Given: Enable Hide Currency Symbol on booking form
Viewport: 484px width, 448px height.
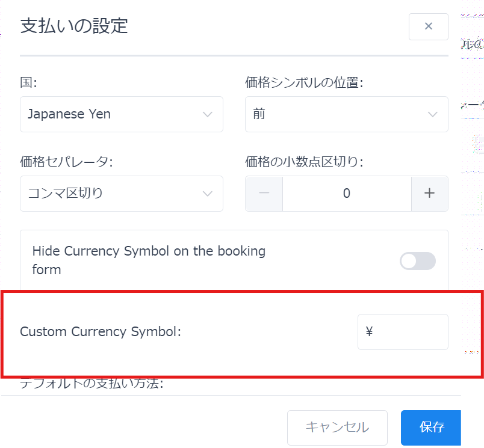Looking at the screenshot, I should [417, 261].
